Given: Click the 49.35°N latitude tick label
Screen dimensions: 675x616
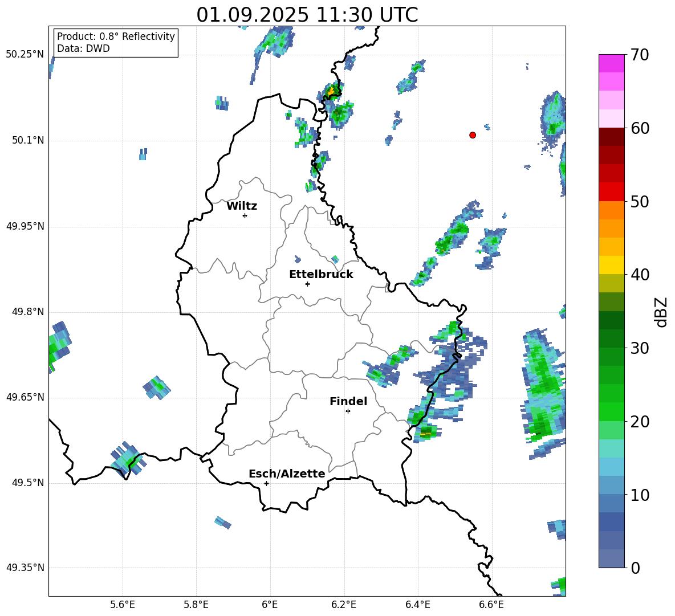Looking at the screenshot, I should point(25,568).
